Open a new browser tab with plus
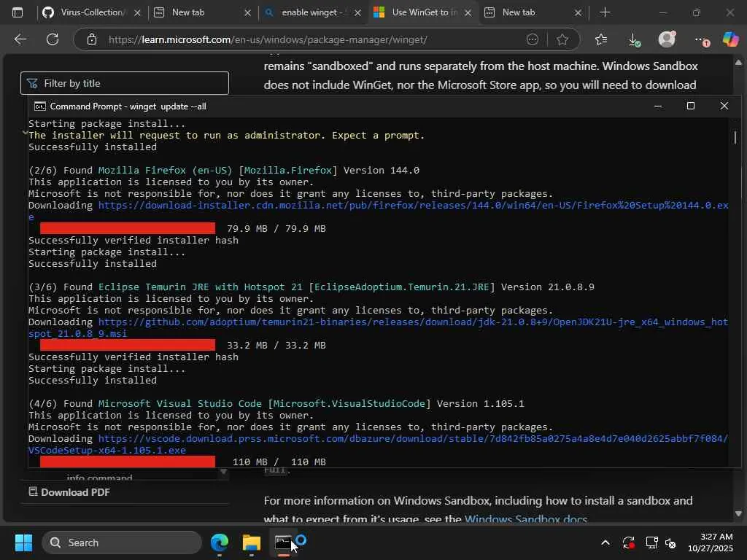This screenshot has width=747, height=560. point(605,12)
